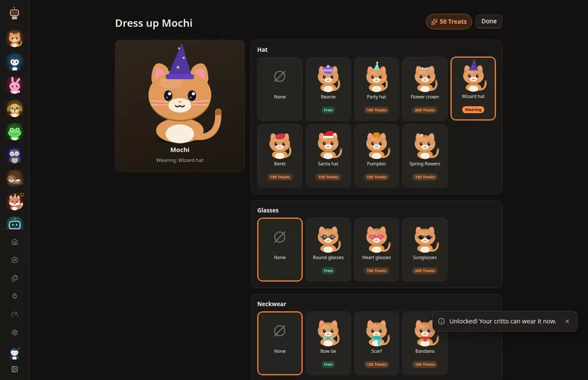
Task: Click the 50 Treats balance button
Action: 449,22
